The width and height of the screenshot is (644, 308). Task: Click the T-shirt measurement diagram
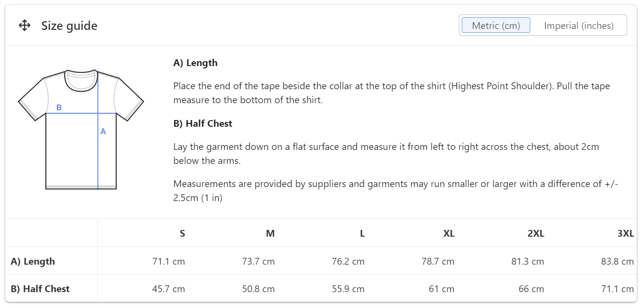(81, 129)
